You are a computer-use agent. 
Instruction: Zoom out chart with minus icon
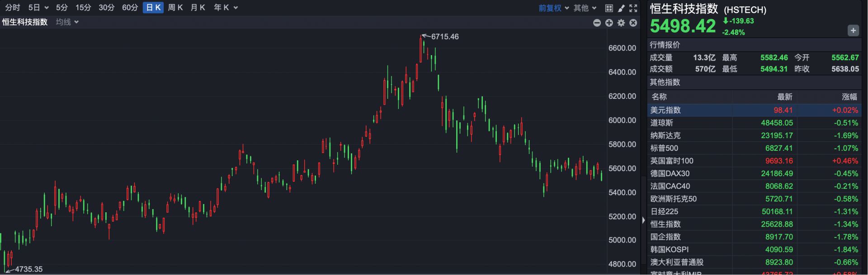point(597,23)
